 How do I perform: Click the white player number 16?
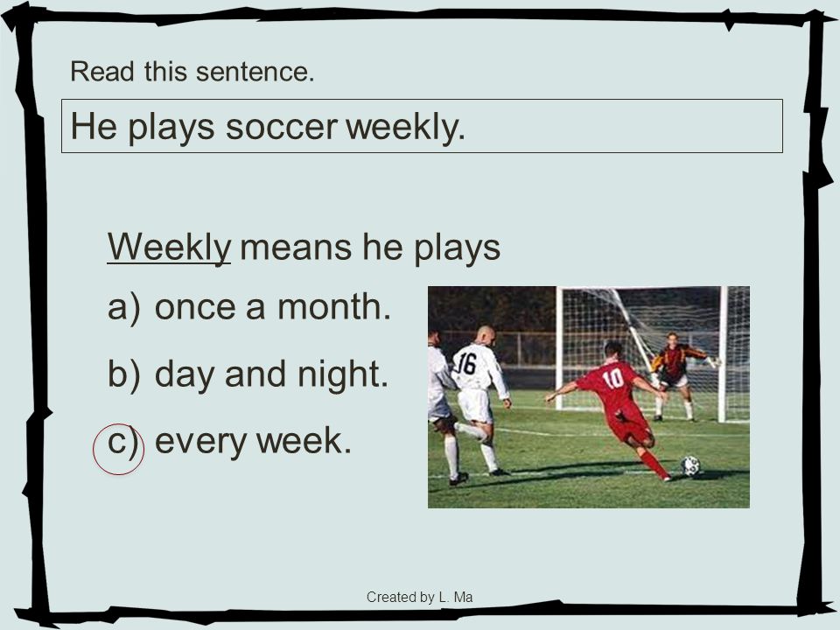click(466, 364)
